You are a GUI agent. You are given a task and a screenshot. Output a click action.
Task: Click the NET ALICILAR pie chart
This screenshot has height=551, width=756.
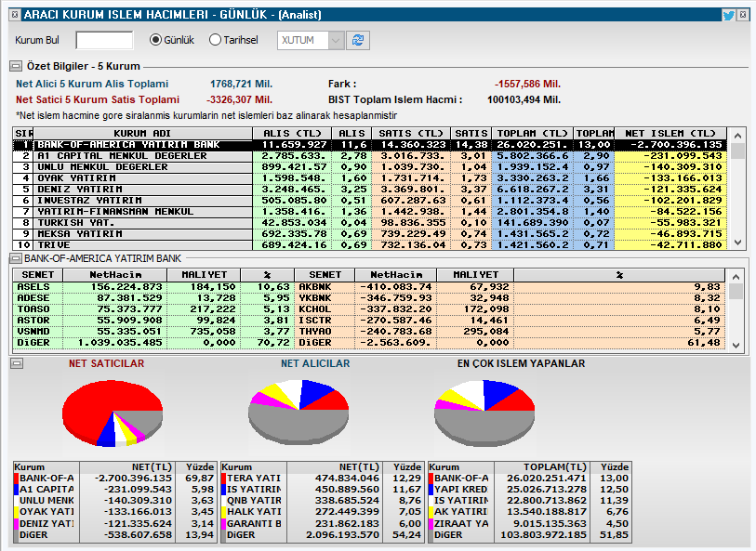click(298, 412)
